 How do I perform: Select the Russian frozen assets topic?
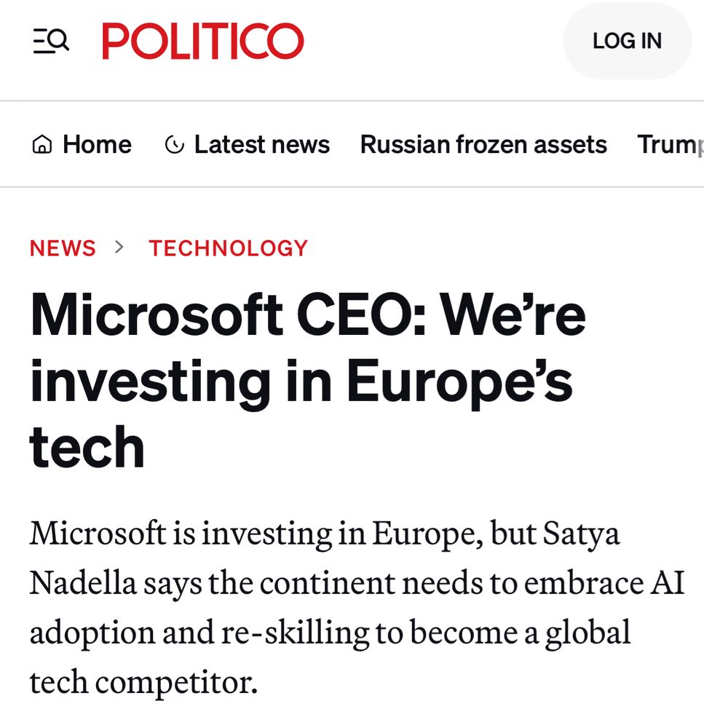[x=483, y=144]
